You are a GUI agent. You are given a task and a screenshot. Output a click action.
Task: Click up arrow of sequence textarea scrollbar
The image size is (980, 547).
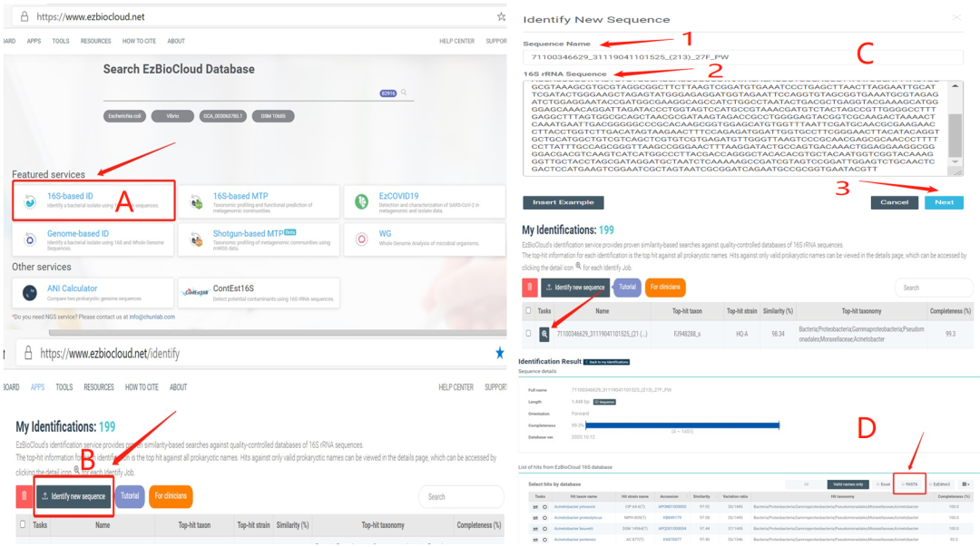coord(955,85)
